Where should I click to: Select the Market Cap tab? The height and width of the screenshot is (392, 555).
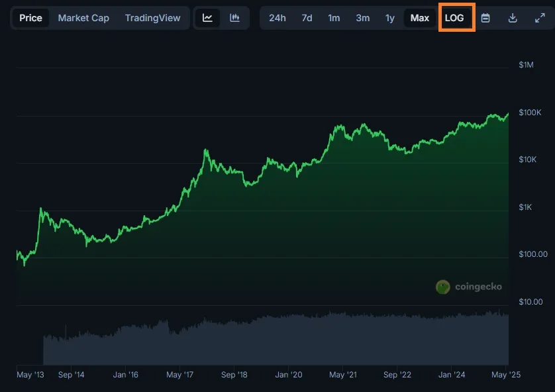[83, 18]
